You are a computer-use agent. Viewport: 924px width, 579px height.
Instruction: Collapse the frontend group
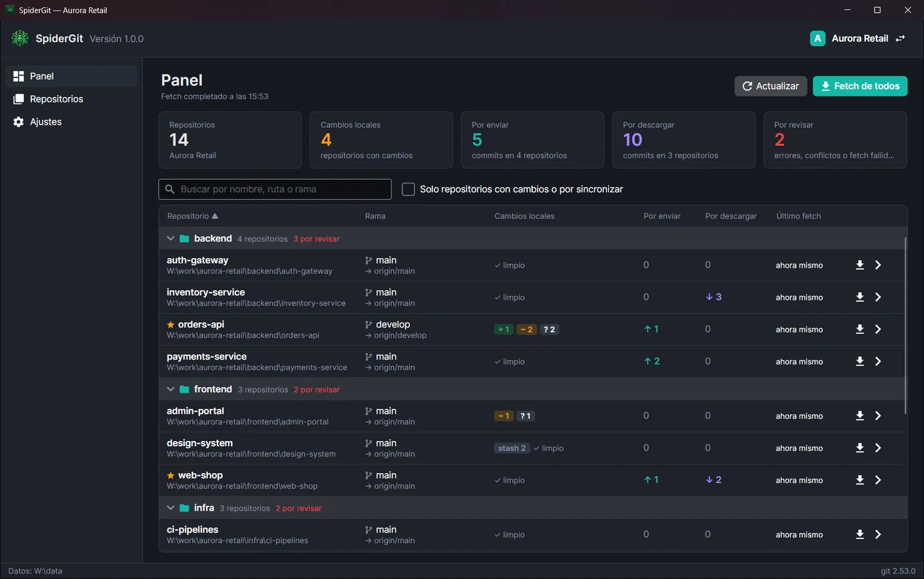pyautogui.click(x=171, y=389)
